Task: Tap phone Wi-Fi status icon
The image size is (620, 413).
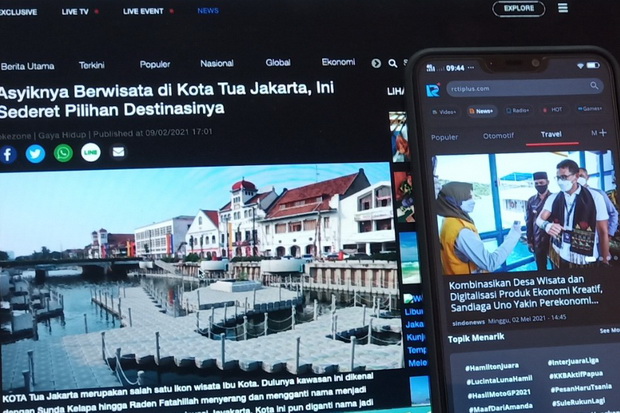Action: (580, 66)
